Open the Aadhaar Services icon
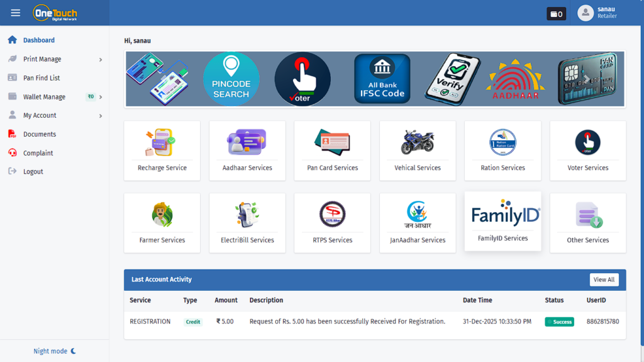 pyautogui.click(x=247, y=142)
